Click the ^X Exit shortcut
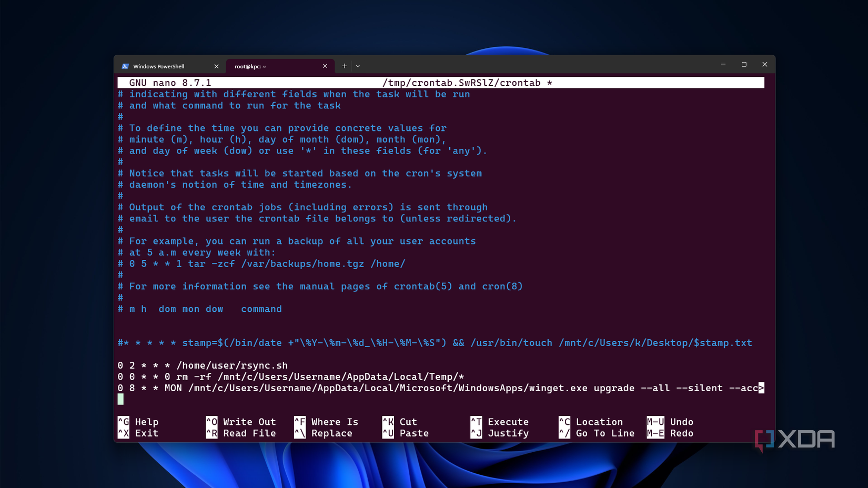 [138, 433]
